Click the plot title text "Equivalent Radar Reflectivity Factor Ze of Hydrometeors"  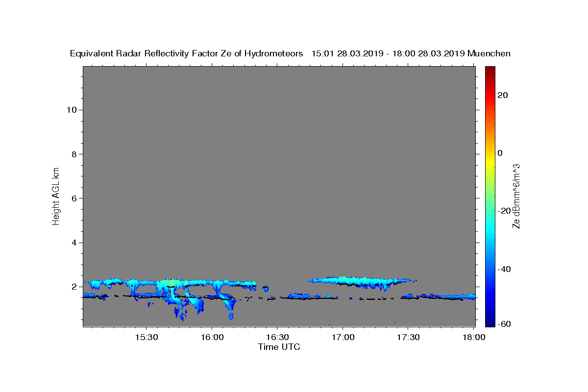click(186, 54)
